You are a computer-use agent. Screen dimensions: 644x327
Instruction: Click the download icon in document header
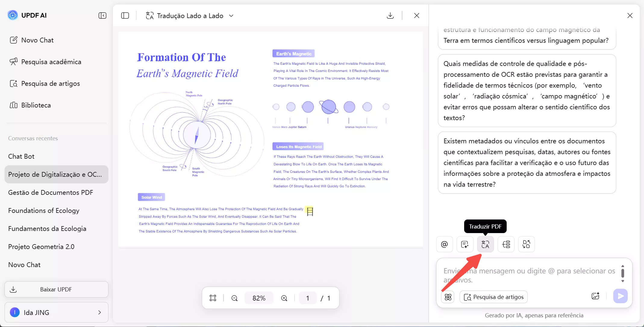390,16
